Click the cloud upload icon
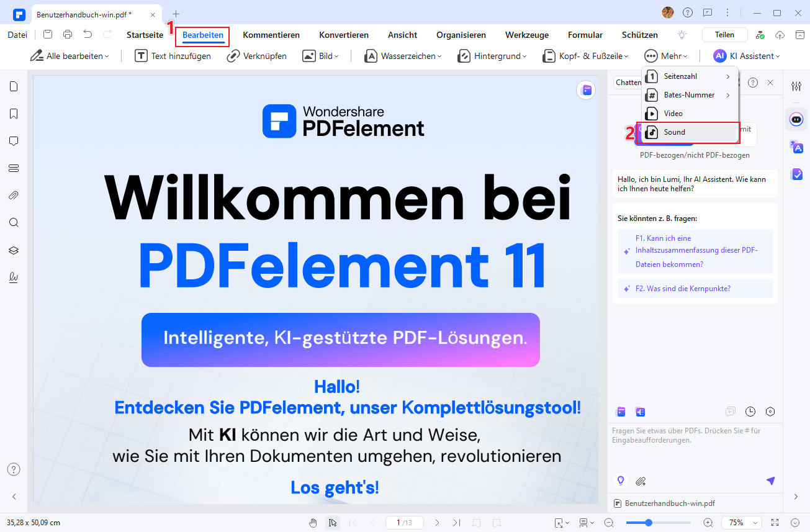 781,35
